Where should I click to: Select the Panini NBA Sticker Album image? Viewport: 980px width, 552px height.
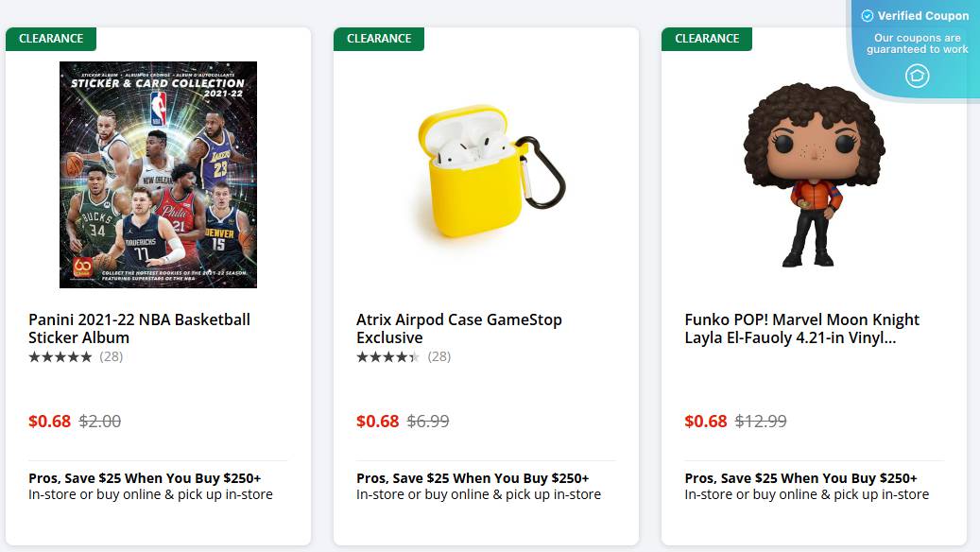[x=158, y=176]
